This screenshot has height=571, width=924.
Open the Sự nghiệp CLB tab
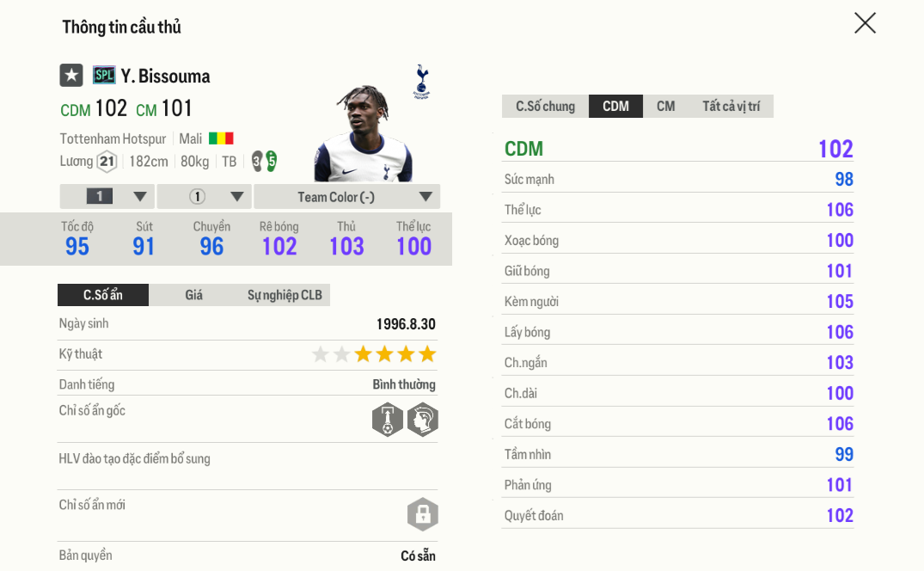pyautogui.click(x=285, y=295)
